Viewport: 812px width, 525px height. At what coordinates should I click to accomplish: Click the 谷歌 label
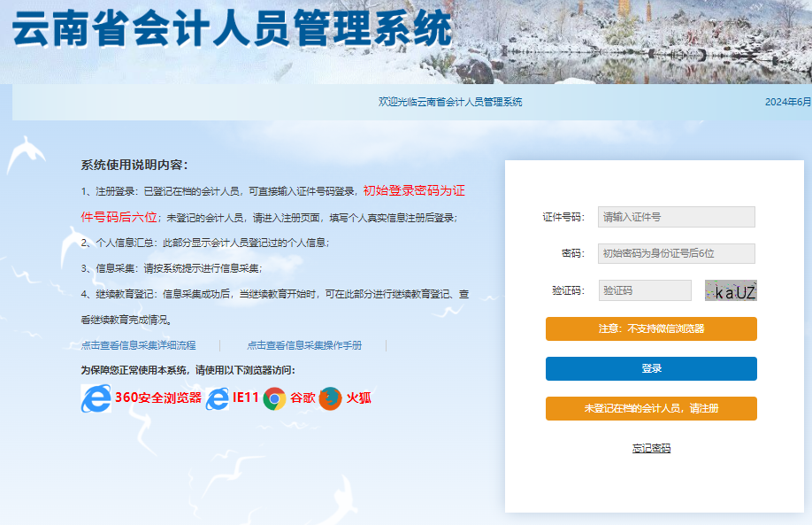pos(303,398)
